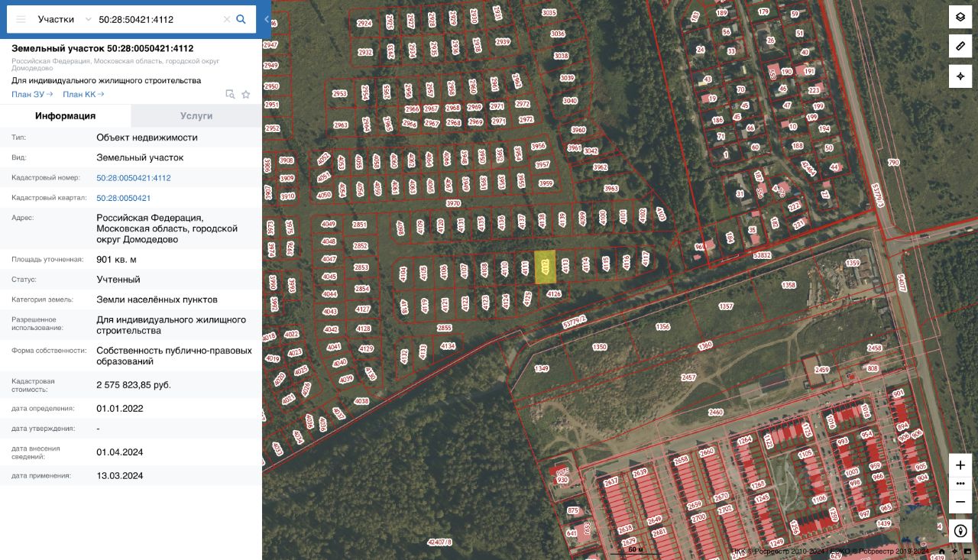Switch to the Услуги tab
978x560 pixels.
[196, 116]
